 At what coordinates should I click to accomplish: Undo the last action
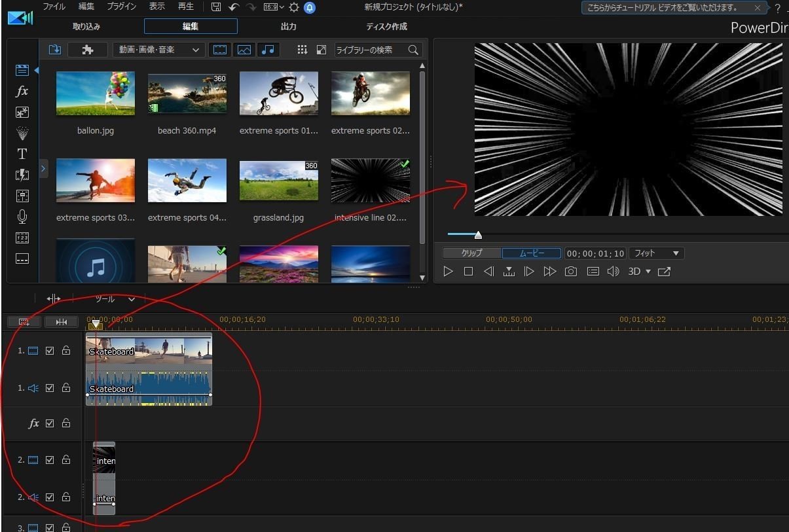[234, 7]
